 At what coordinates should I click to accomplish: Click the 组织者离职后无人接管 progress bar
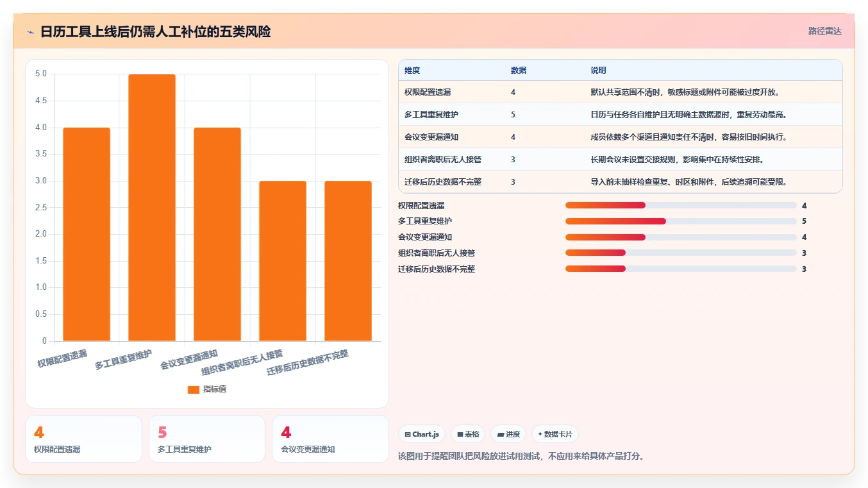pyautogui.click(x=681, y=253)
